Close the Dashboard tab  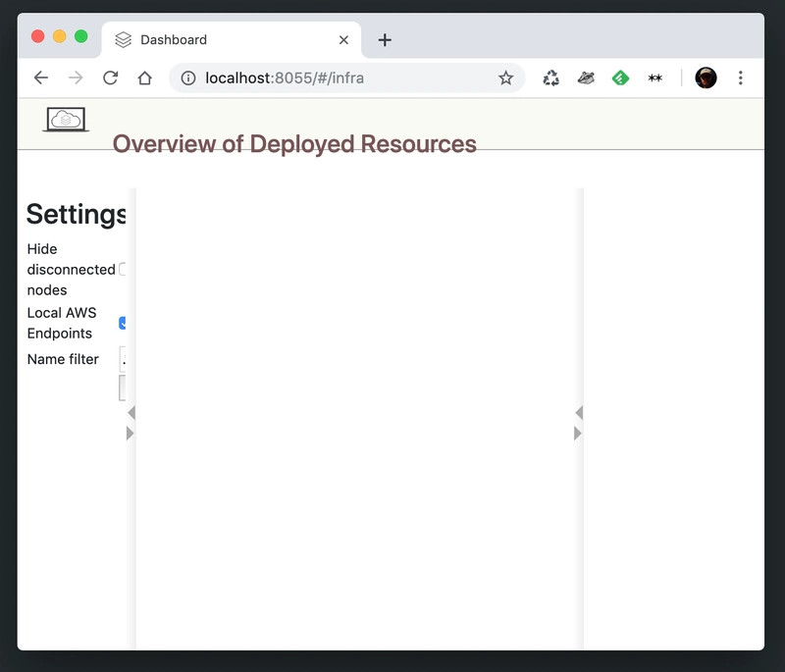(343, 40)
